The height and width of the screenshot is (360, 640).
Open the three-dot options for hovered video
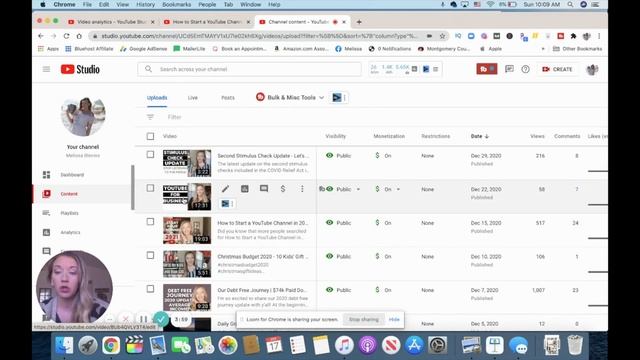[x=302, y=189]
